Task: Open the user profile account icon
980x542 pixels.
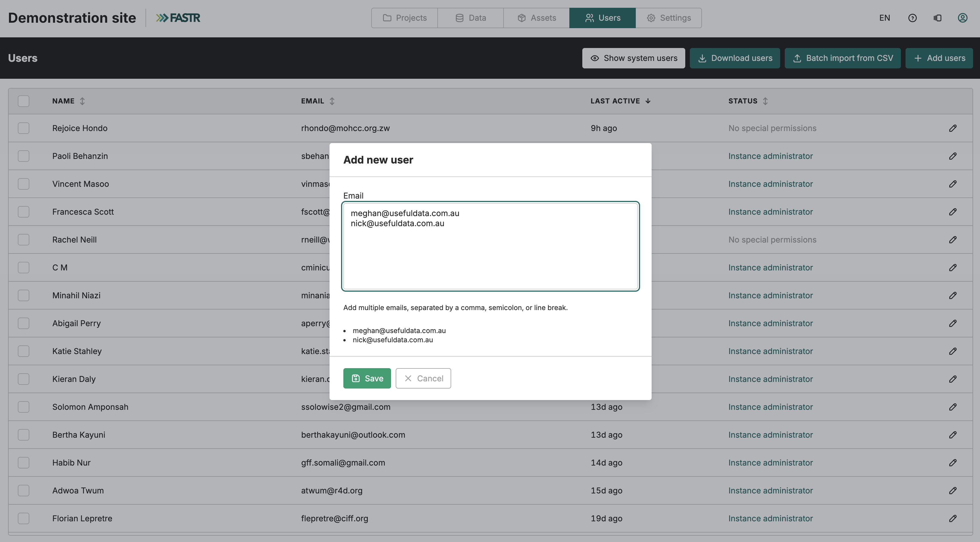Action: click(x=962, y=18)
